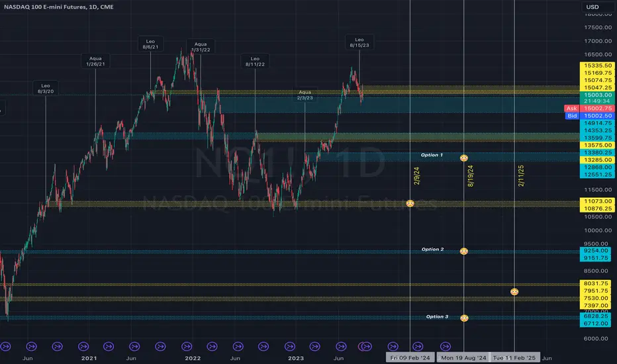Click the 9151.75 cyan price label
The image size is (617, 364).
(595, 257)
